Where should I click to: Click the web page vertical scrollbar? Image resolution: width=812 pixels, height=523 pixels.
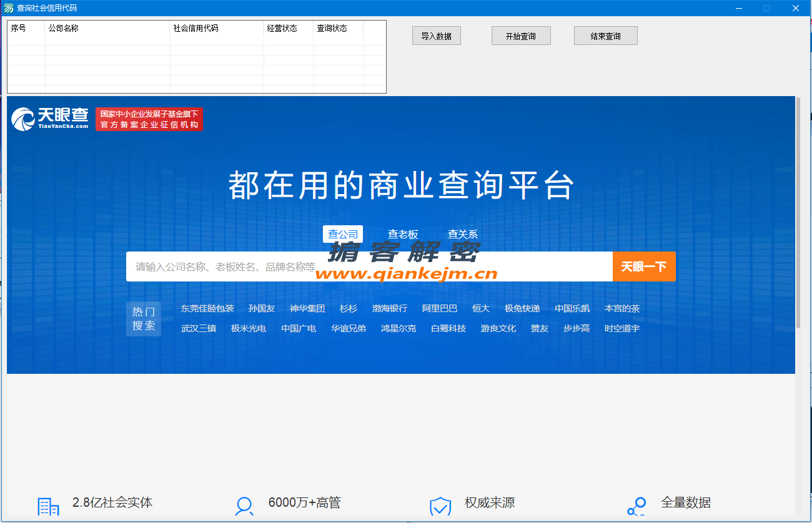click(x=798, y=212)
